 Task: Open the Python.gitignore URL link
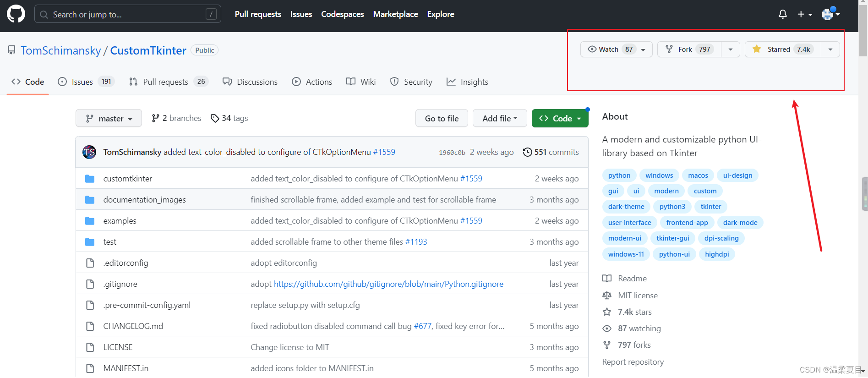pos(388,284)
